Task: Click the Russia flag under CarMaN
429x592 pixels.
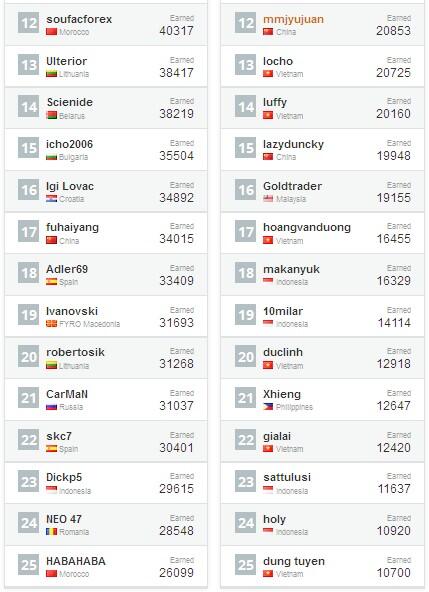Action: pyautogui.click(x=51, y=407)
